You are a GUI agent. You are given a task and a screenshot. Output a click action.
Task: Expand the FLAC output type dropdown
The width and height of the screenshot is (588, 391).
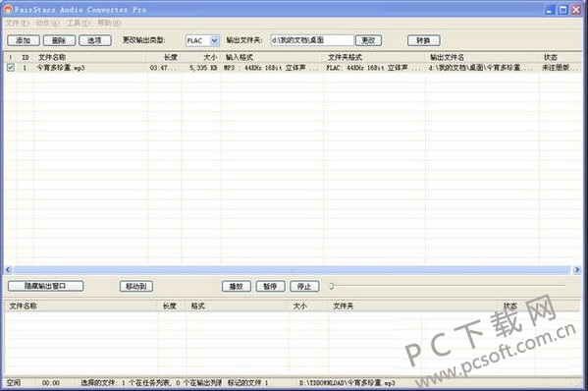214,40
